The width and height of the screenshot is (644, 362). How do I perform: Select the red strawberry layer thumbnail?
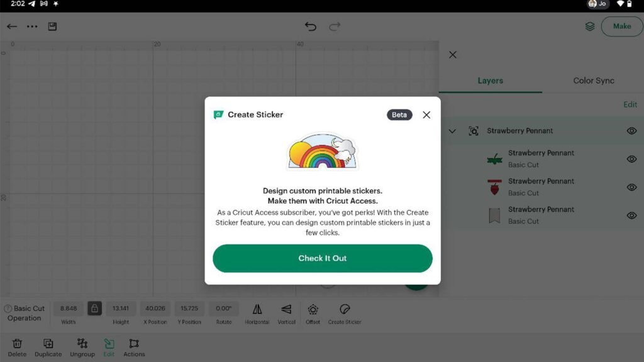tap(494, 187)
